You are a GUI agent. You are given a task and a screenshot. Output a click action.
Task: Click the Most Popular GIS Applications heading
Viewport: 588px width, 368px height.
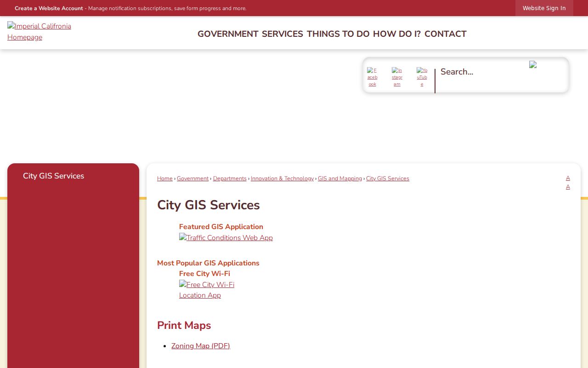(x=208, y=263)
